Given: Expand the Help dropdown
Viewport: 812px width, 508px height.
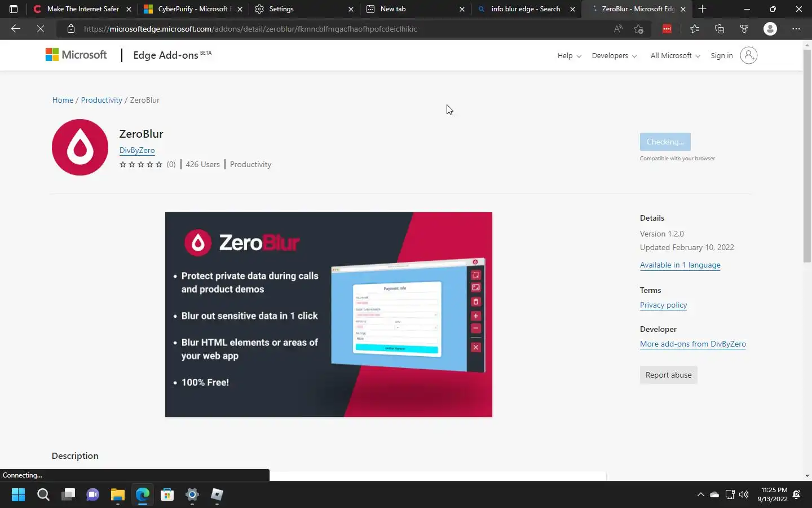Looking at the screenshot, I should click(569, 55).
